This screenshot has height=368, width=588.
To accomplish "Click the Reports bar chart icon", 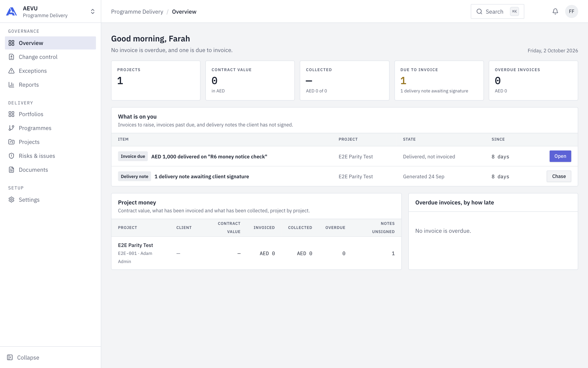I will (x=11, y=85).
